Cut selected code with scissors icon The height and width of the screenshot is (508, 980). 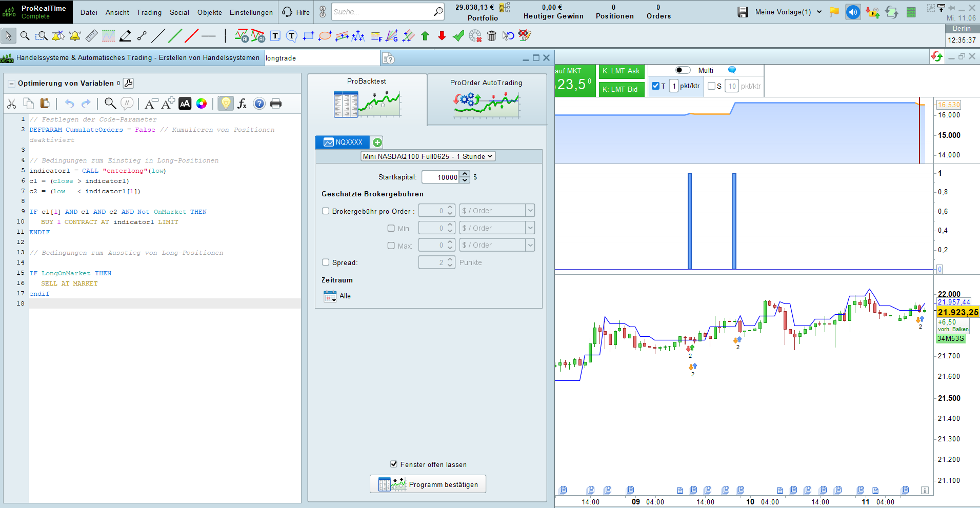click(12, 104)
